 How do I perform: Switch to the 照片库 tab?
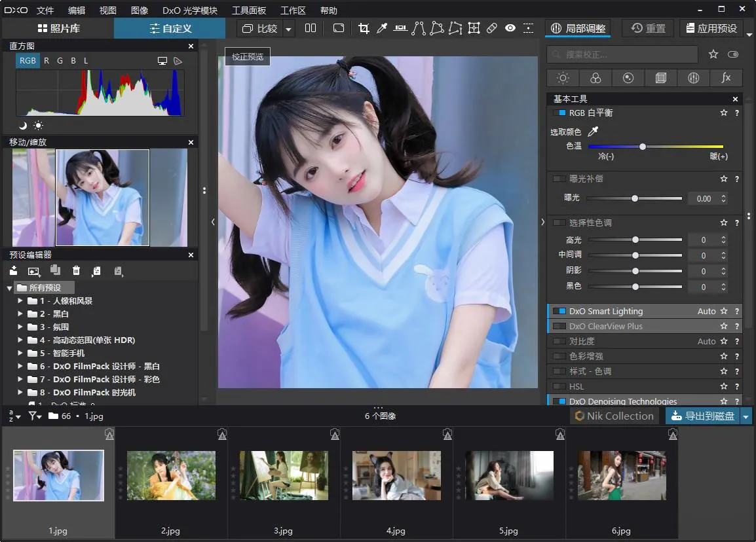pyautogui.click(x=58, y=28)
